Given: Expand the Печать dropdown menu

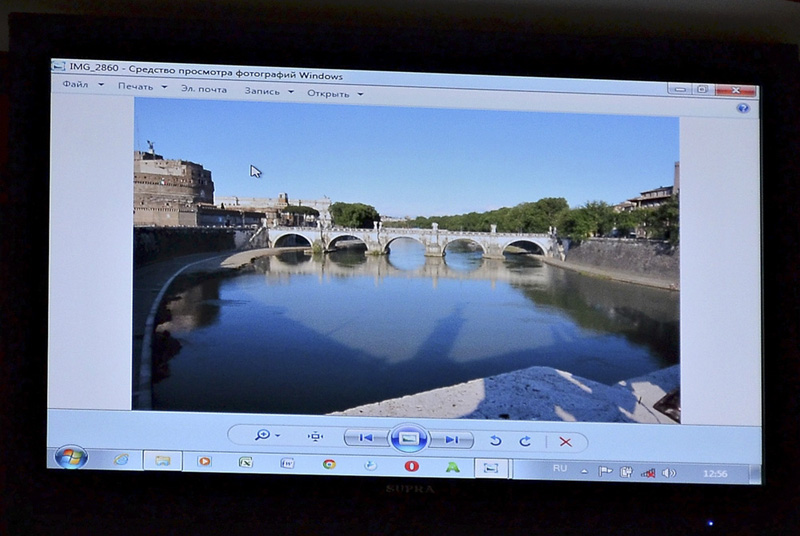Looking at the screenshot, I should pyautogui.click(x=140, y=87).
